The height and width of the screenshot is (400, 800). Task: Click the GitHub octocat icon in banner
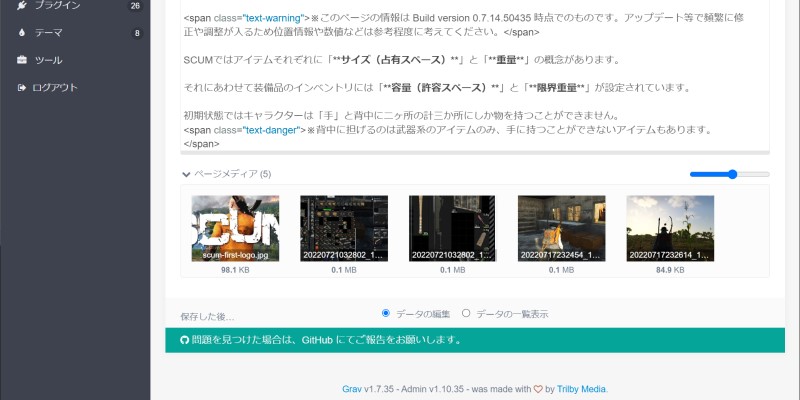[x=185, y=340]
